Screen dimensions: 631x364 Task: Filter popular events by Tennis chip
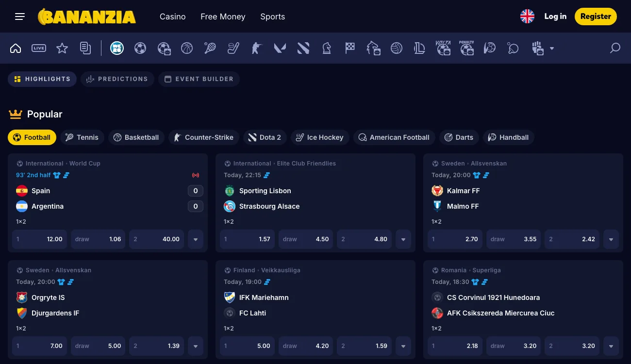[82, 137]
